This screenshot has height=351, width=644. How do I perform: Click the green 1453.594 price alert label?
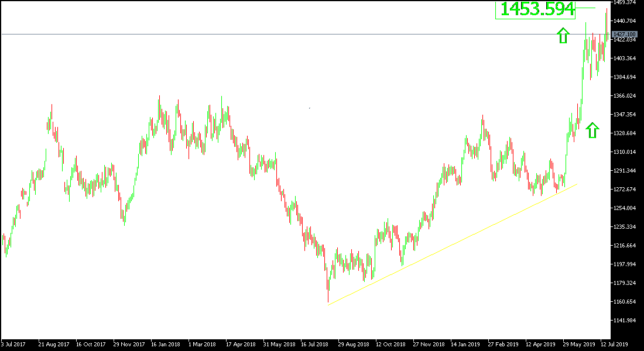[x=536, y=10]
